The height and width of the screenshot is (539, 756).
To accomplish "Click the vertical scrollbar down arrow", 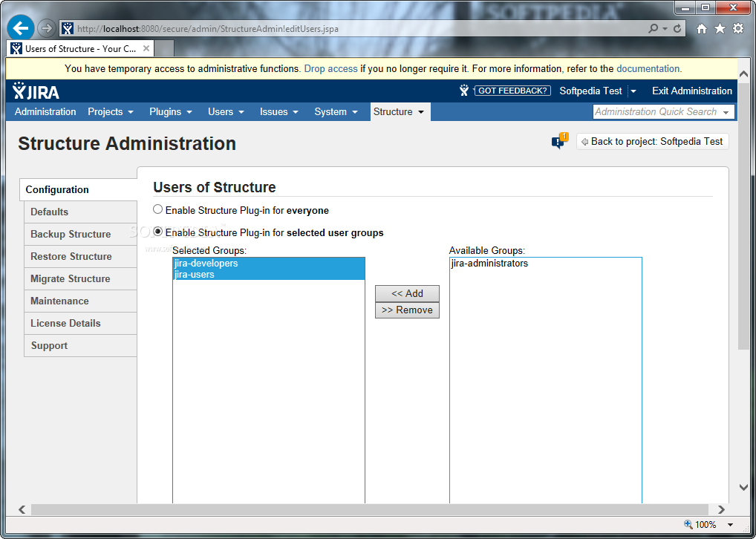I will [743, 488].
